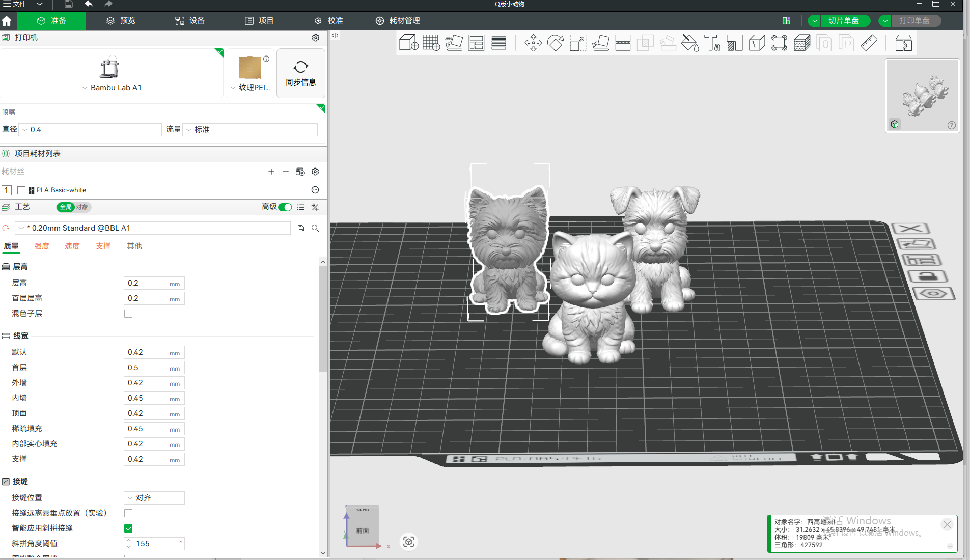The image size is (970, 560).
Task: Click the Auto orient toolbar icon
Action: [x=454, y=43]
